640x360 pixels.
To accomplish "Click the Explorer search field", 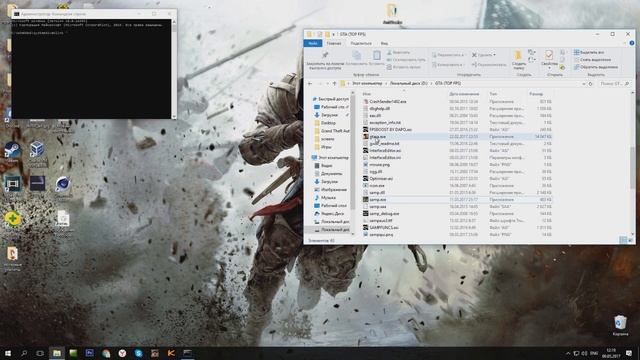I will tap(614, 84).
